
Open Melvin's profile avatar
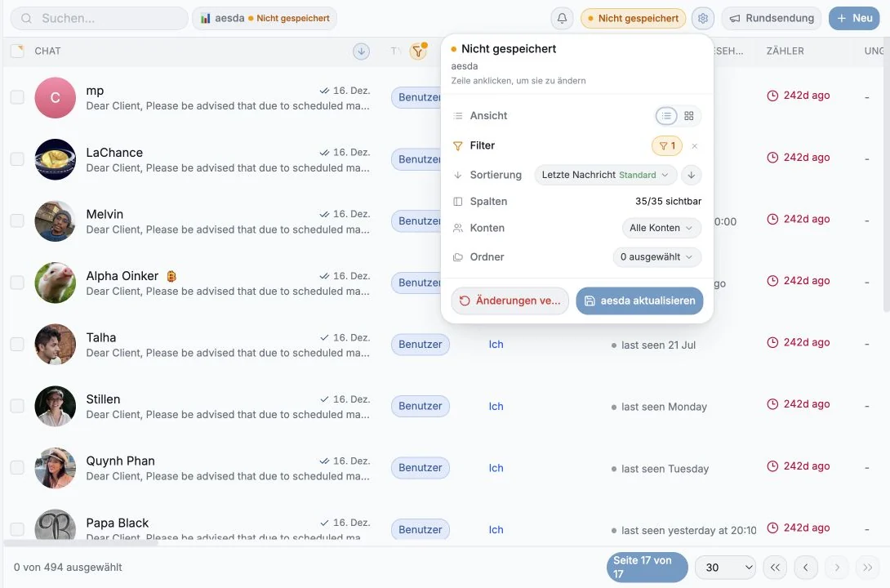pos(55,221)
